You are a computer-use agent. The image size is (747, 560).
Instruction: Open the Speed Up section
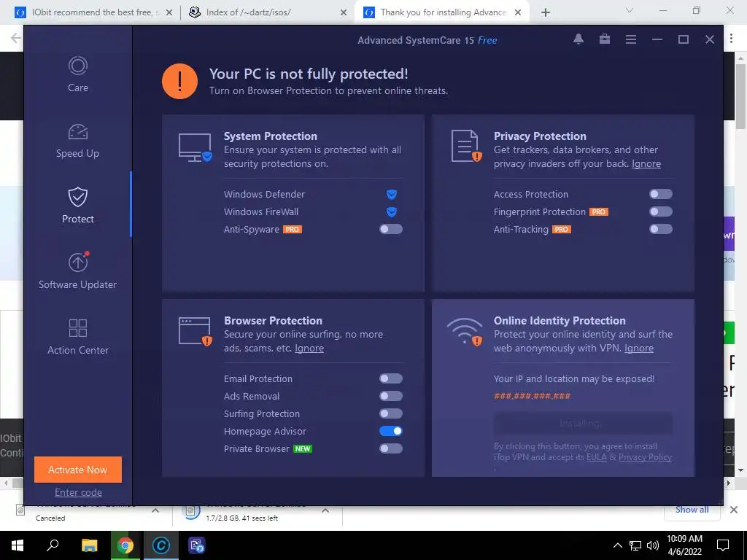point(77,141)
